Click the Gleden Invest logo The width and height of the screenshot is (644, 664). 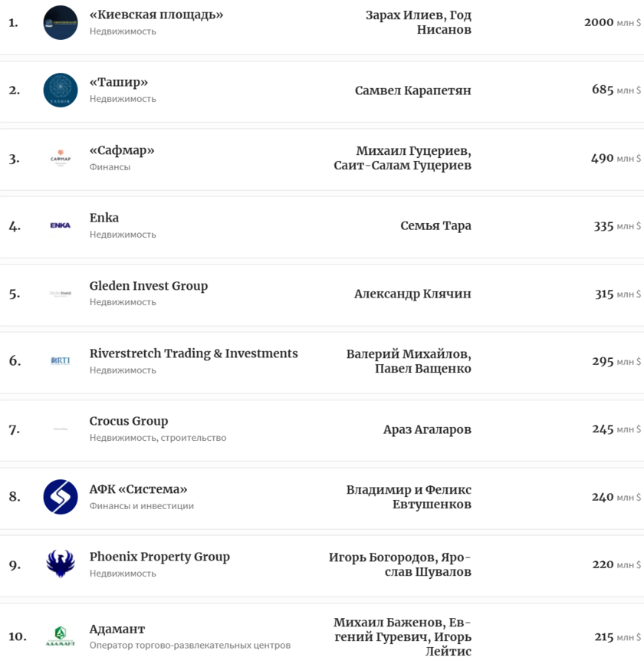coord(61,294)
